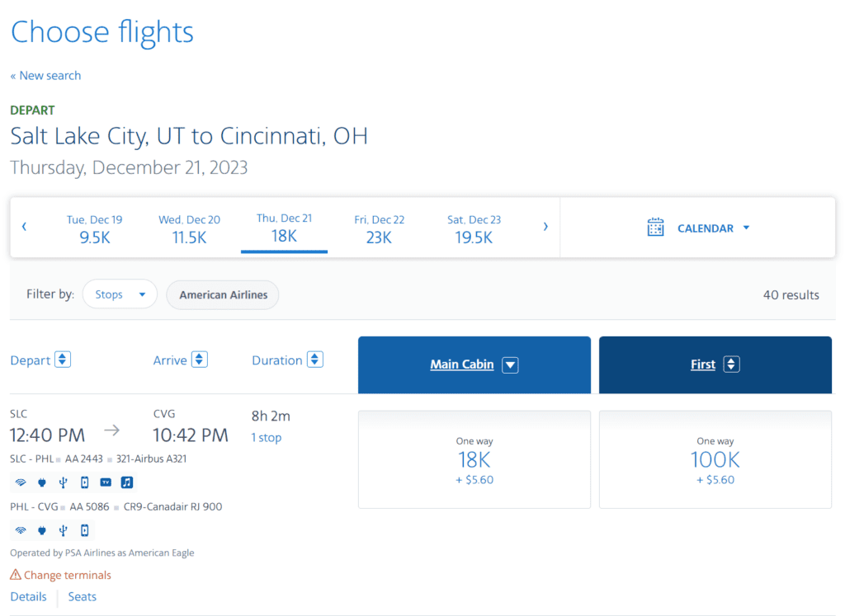Click the personal device entertainment icon for PHL-CVG
The height and width of the screenshot is (616, 845).
coord(84,530)
